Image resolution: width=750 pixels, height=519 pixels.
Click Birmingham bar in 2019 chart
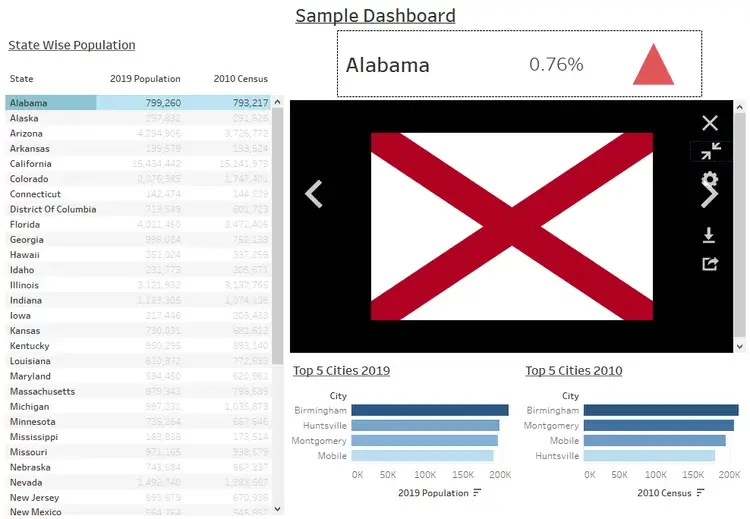430,410
